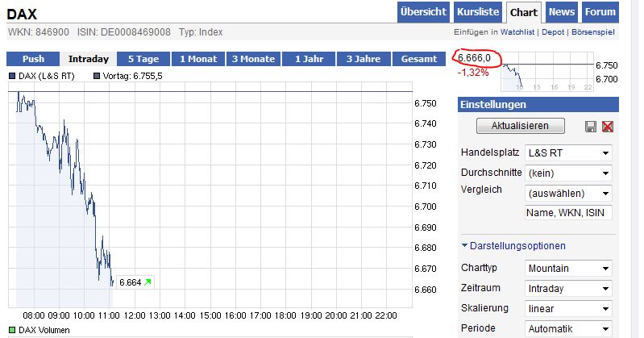644x338 pixels.
Task: Open the Durchschnitte dropdown
Action: (x=568, y=173)
